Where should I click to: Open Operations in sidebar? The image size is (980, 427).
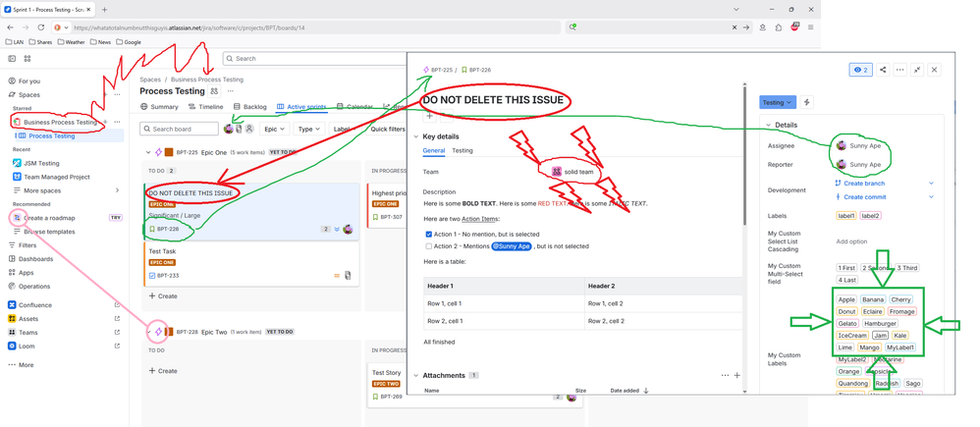point(34,287)
